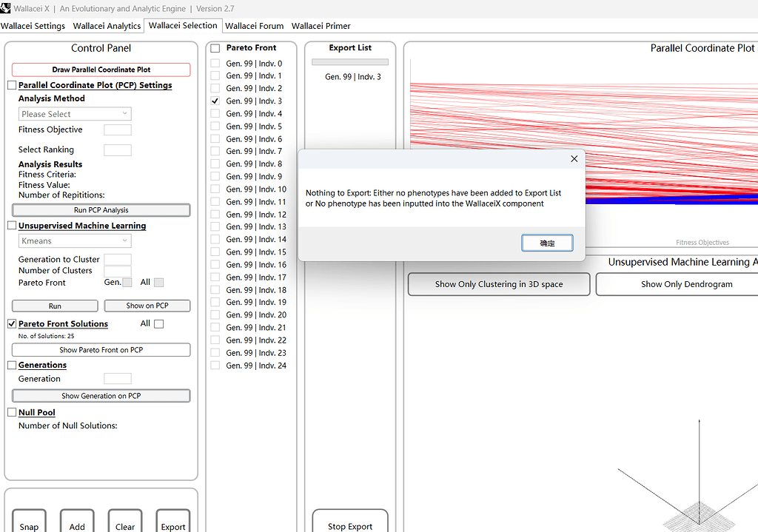Toggle Unsupervised Machine Learning checkbox
Image resolution: width=758 pixels, height=532 pixels.
12,226
